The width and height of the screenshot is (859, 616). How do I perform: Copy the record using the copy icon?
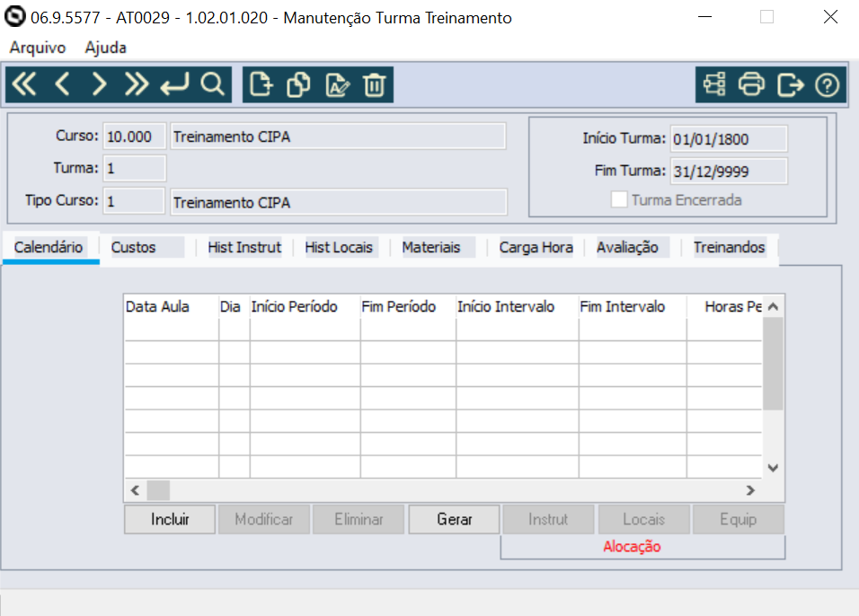coord(297,84)
